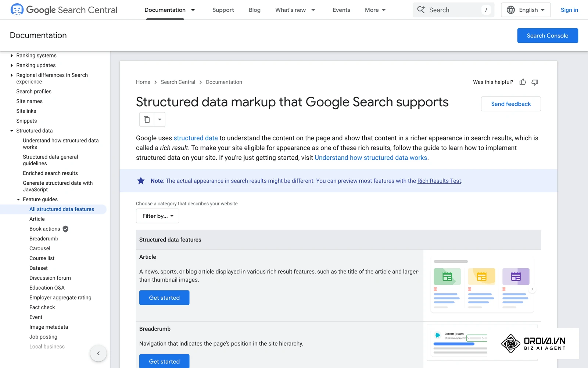Open Snippets in sidebar

coord(26,121)
